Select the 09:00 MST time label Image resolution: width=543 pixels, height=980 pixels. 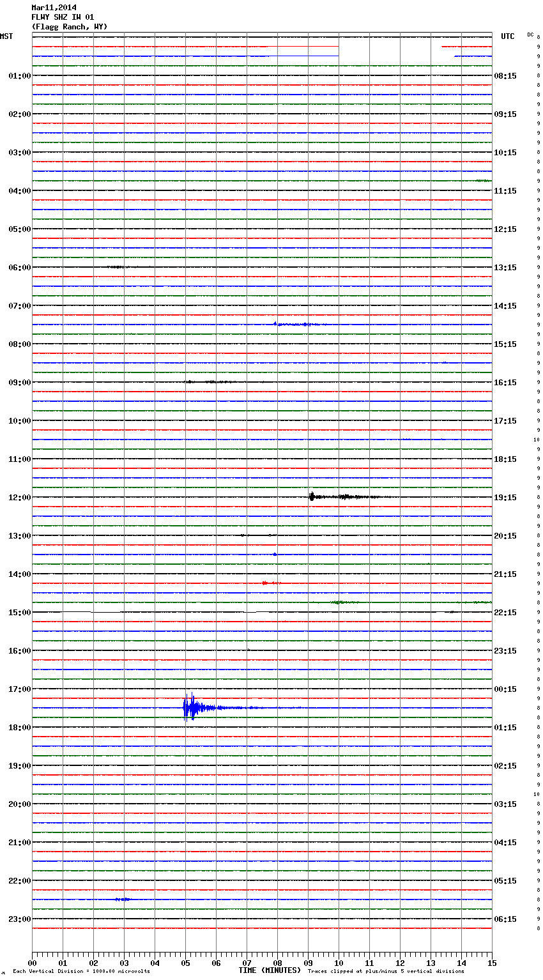pos(20,383)
